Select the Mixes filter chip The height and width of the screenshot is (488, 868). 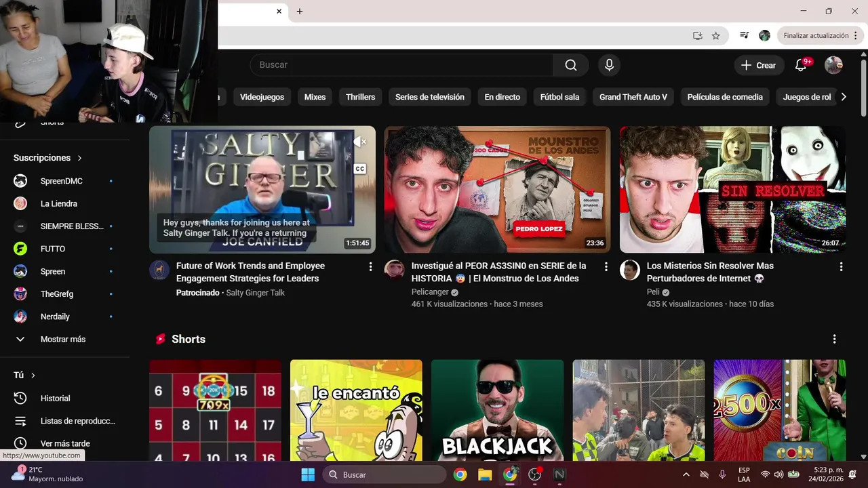tap(315, 97)
